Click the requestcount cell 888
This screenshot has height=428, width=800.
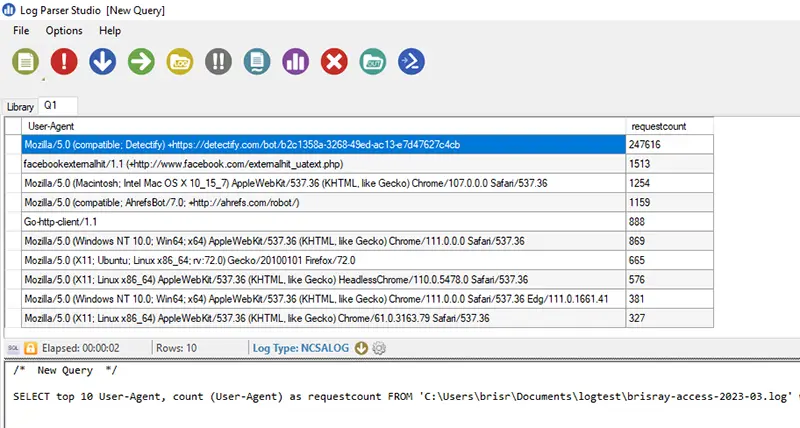669,222
